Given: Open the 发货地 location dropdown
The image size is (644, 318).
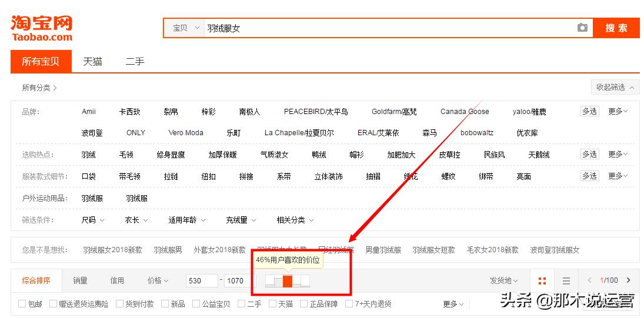Looking at the screenshot, I should 503,280.
